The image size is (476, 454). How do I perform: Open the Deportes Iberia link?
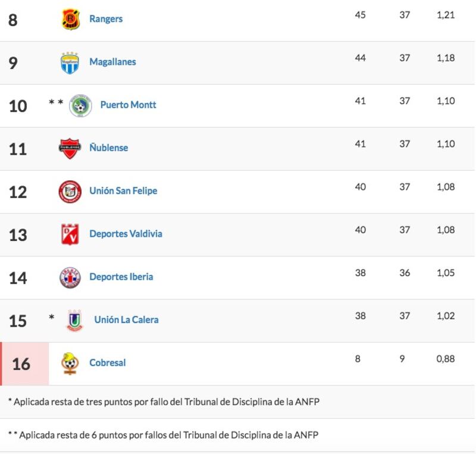pyautogui.click(x=121, y=277)
